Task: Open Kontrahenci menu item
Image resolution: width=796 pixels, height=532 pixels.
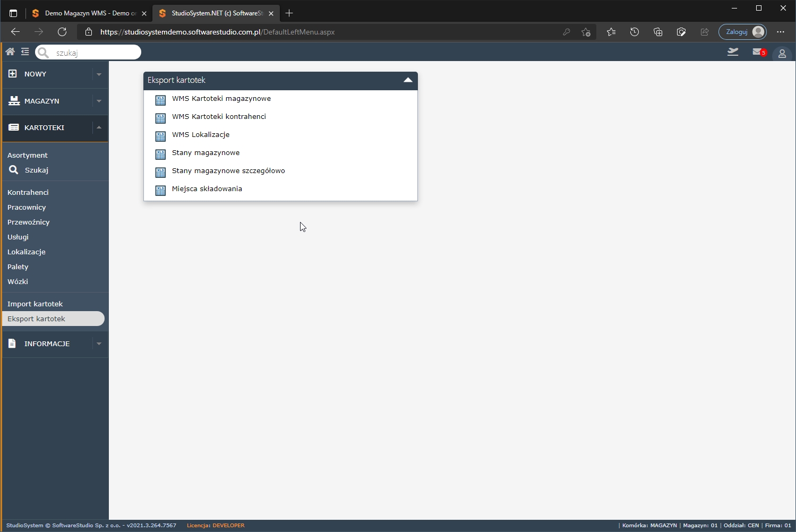Action: [28, 192]
